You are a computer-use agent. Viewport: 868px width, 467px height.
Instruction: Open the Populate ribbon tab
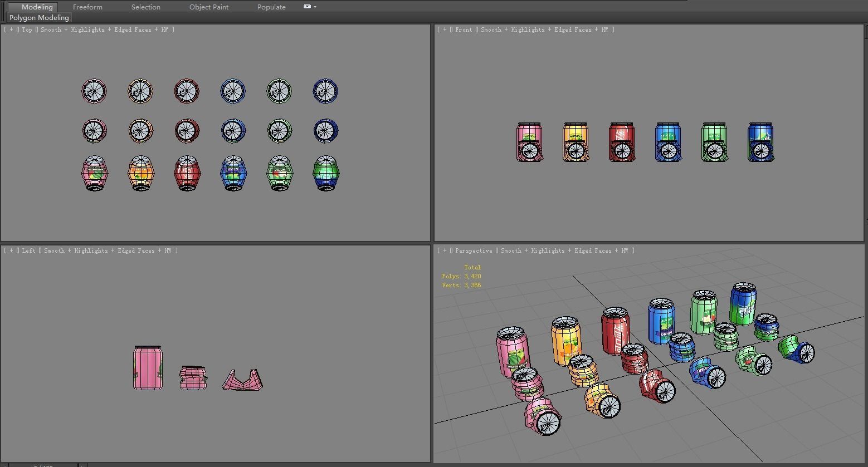point(271,7)
